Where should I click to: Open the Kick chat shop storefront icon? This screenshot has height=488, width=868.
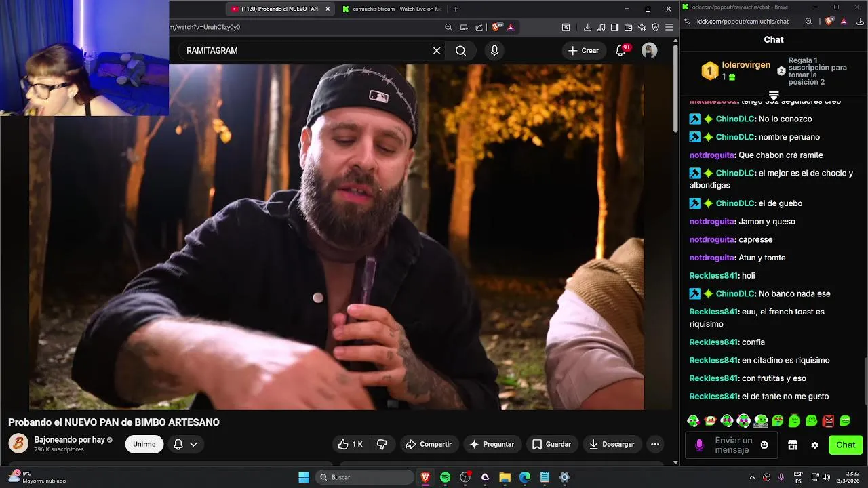(x=793, y=445)
